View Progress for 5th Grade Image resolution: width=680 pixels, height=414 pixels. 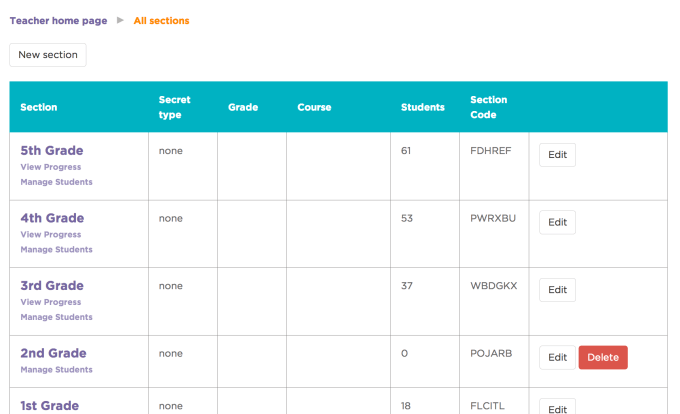pos(51,167)
